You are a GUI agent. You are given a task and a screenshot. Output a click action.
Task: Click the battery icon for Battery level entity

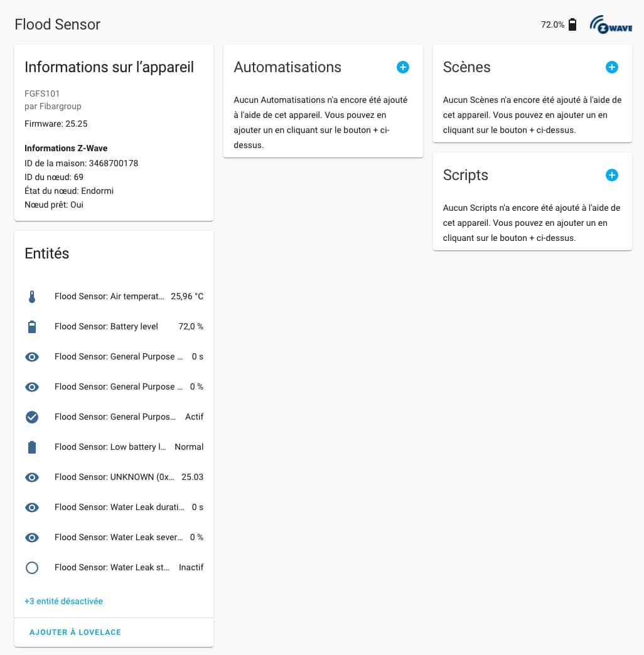pos(32,327)
